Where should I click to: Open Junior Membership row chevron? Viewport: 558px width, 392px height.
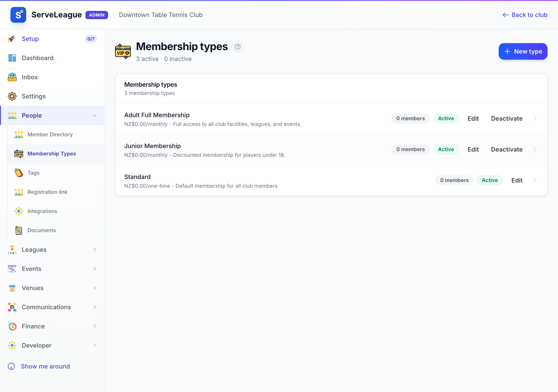pyautogui.click(x=535, y=150)
